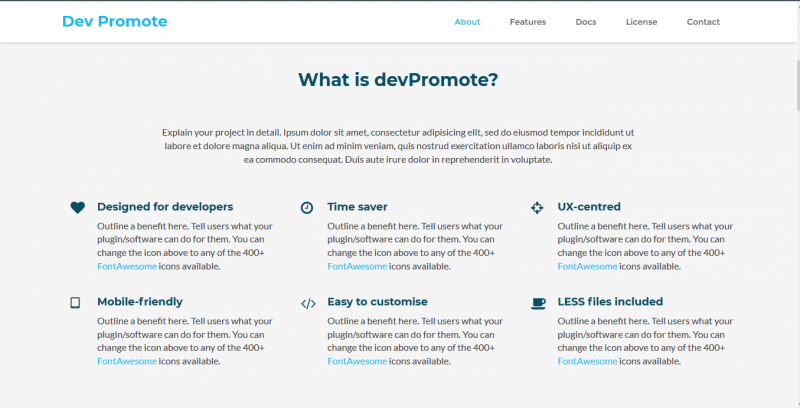Click the code brackets icon beside Easy to customise
Image resolution: width=800 pixels, height=408 pixels.
(308, 304)
